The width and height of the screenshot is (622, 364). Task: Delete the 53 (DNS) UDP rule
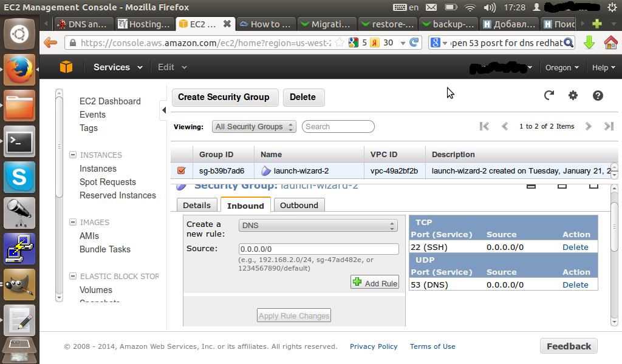pos(575,285)
